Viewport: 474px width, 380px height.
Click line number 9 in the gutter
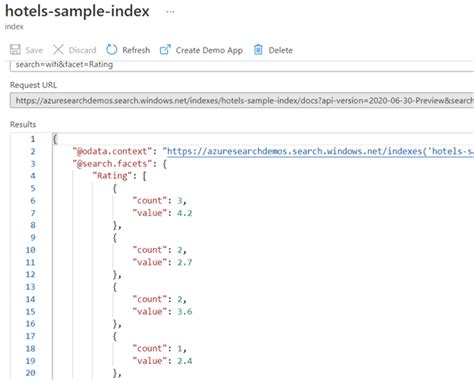coord(33,238)
